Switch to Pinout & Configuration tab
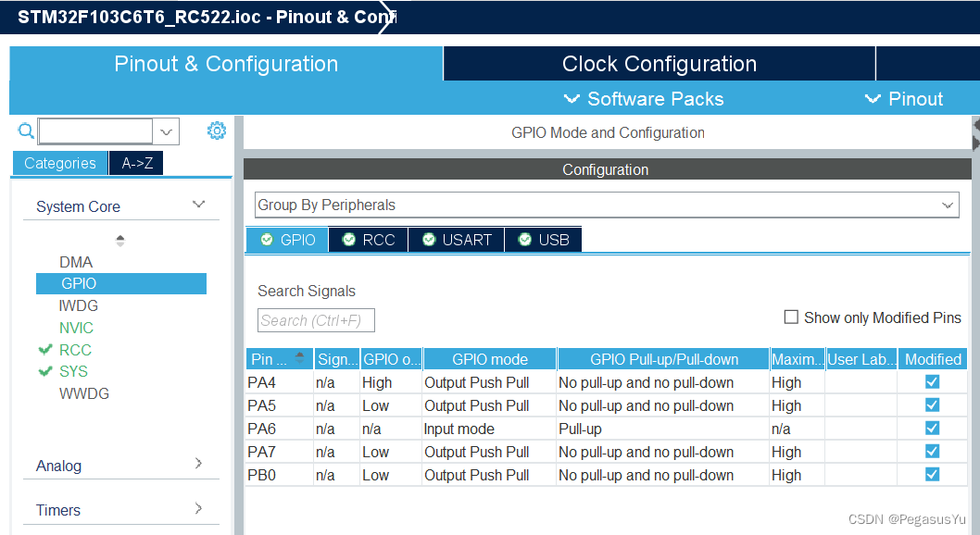The height and width of the screenshot is (535, 980). coord(226,64)
